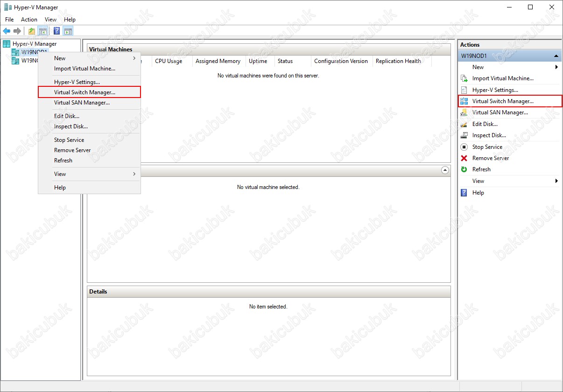Choose Virtual SAN Manager in context menu
Image resolution: width=563 pixels, height=392 pixels.
89,103
